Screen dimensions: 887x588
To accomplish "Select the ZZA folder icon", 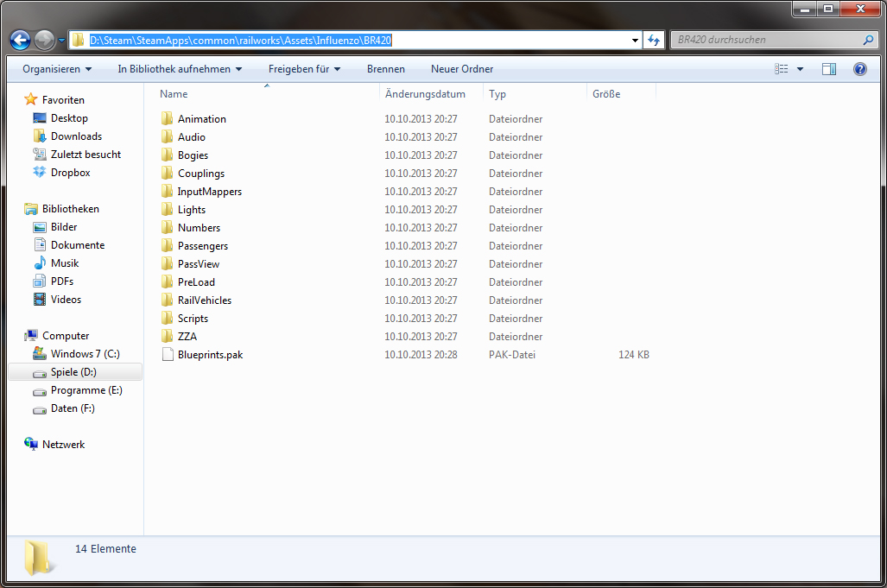I will tap(167, 336).
